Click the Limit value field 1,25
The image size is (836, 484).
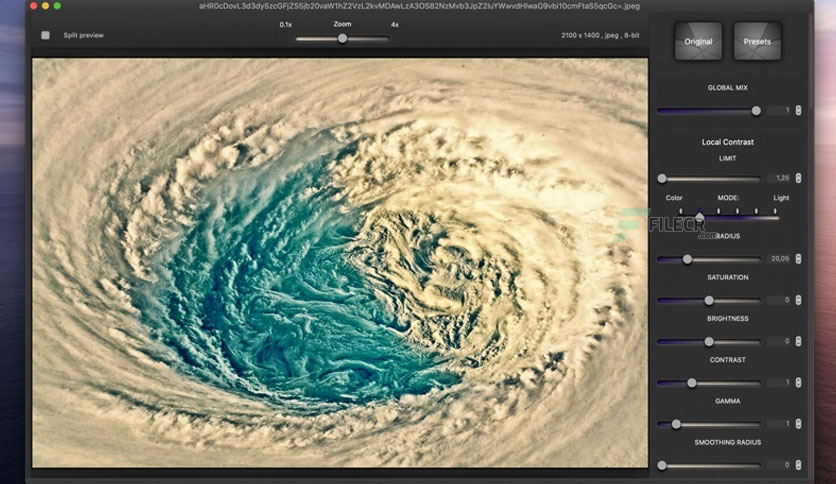tap(780, 178)
